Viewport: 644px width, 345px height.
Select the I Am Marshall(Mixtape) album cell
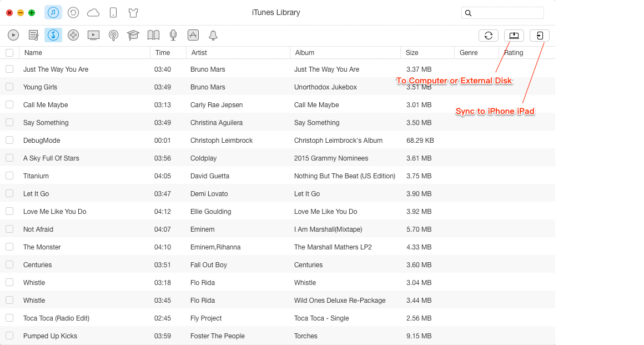point(328,229)
